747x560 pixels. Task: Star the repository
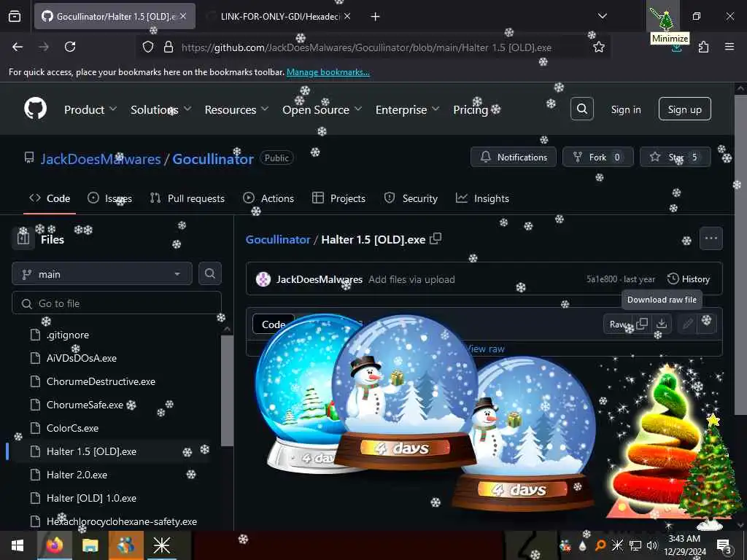pos(675,157)
